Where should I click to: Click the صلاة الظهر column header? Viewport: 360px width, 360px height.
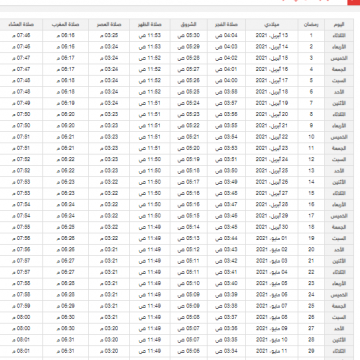[x=150, y=24]
